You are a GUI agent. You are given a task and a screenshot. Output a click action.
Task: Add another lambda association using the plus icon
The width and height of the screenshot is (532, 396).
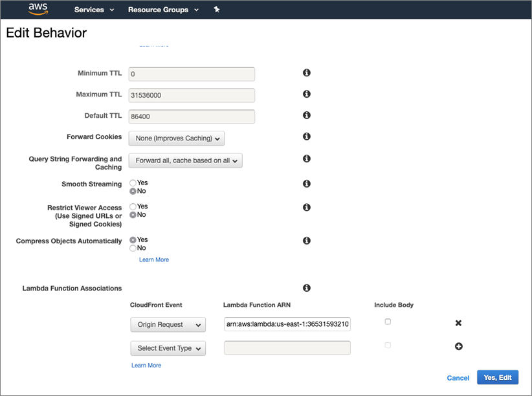point(458,346)
